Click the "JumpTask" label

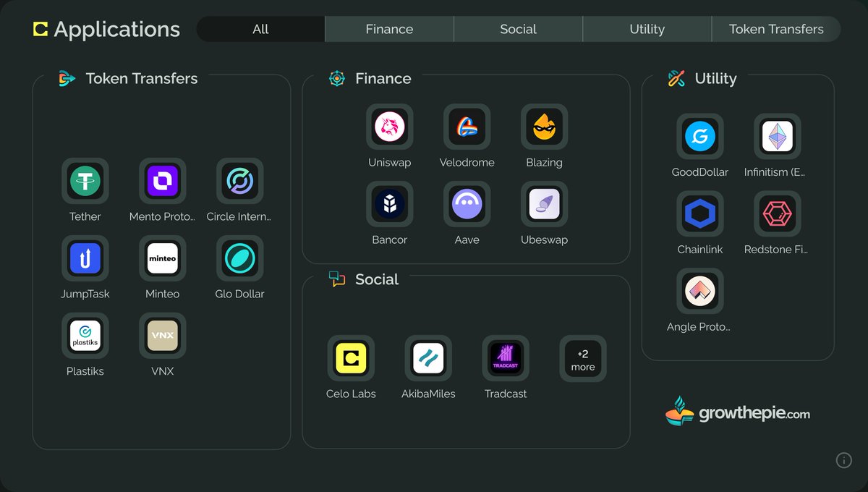(85, 294)
